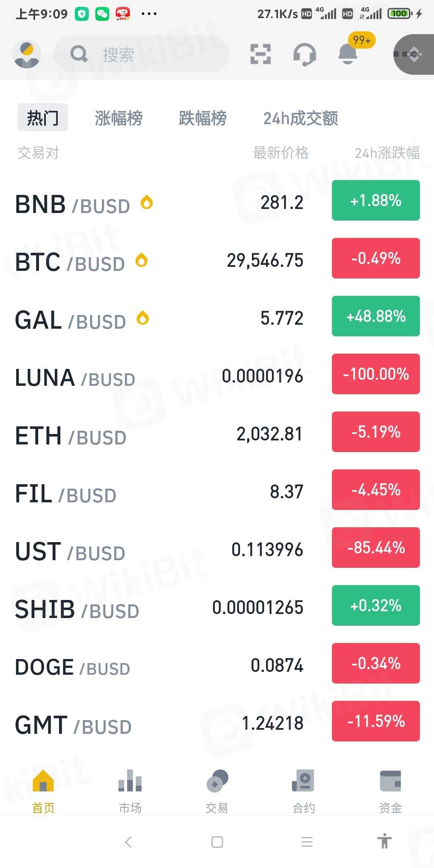Switch to the 跌幅榜 tab
Image resolution: width=434 pixels, height=868 pixels.
pyautogui.click(x=203, y=118)
